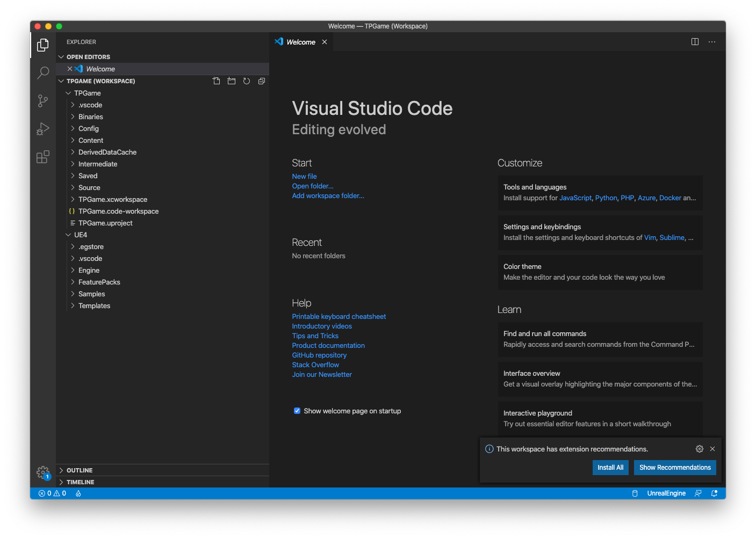Open TPGame.uproject file

pos(162,223)
